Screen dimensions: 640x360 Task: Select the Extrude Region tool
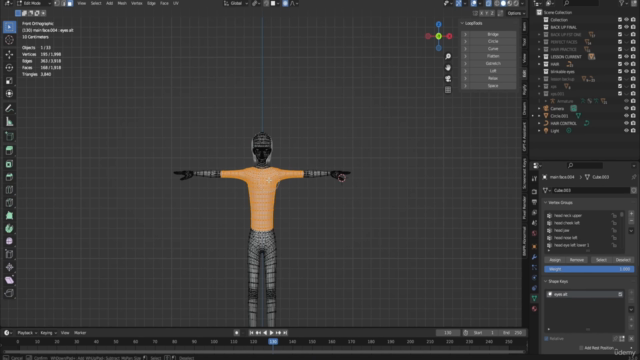[x=9, y=151]
